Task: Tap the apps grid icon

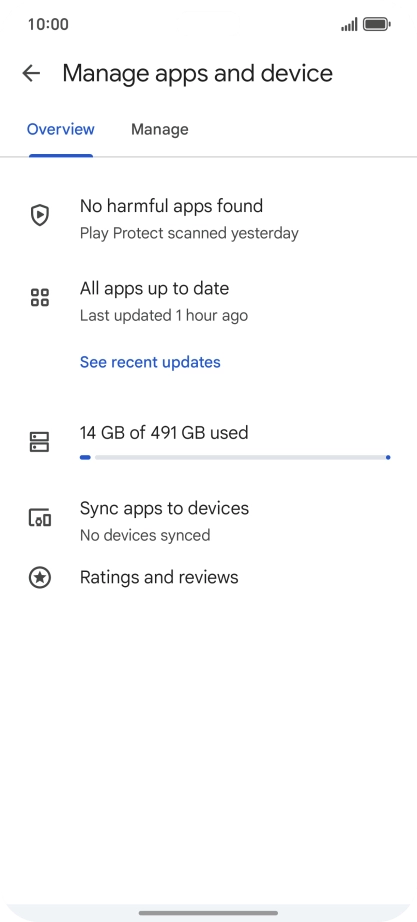Action: (39, 298)
